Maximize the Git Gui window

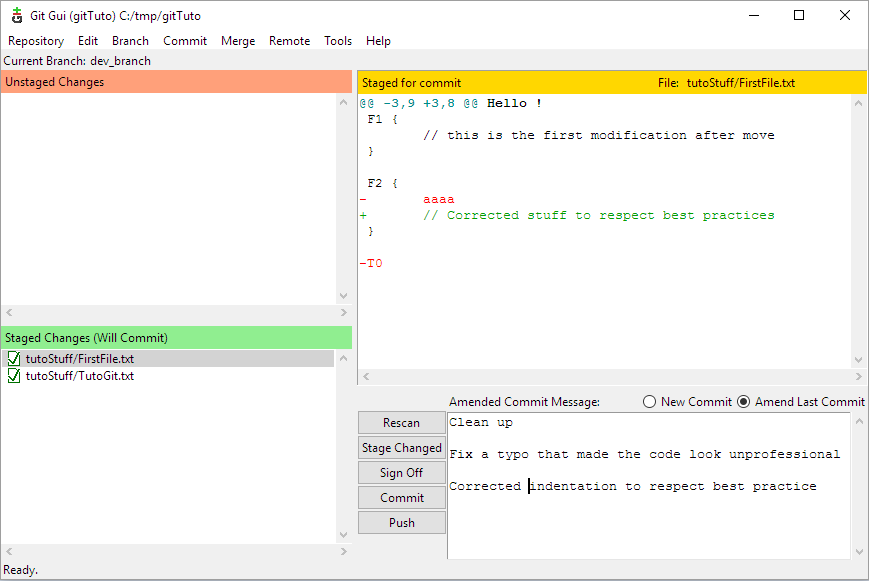coord(799,16)
